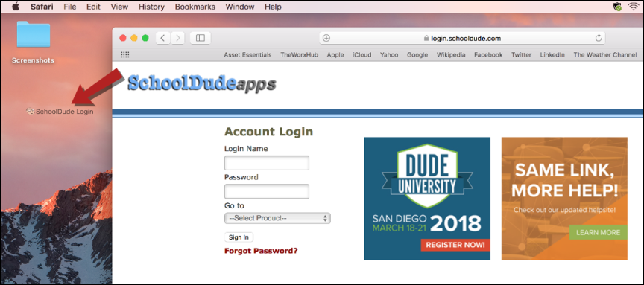Click the security shield menu bar icon
Image resolution: width=644 pixels, height=285 pixels.
click(617, 7)
